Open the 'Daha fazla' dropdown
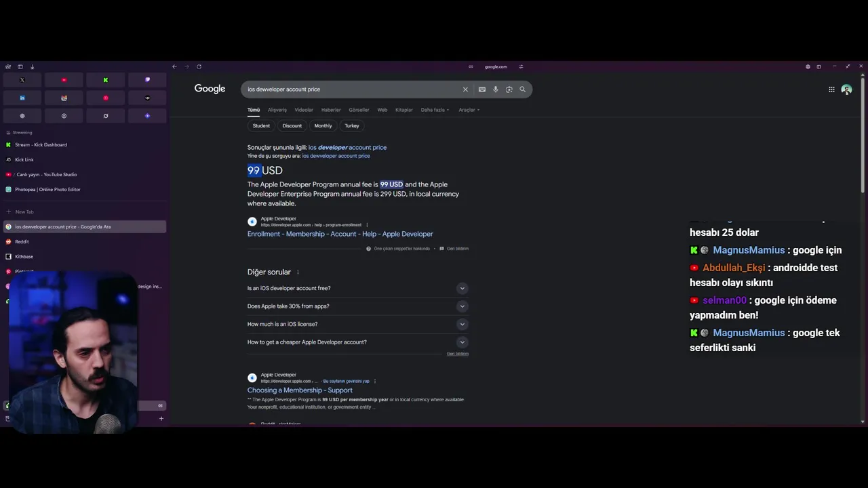The image size is (868, 488). pyautogui.click(x=435, y=110)
